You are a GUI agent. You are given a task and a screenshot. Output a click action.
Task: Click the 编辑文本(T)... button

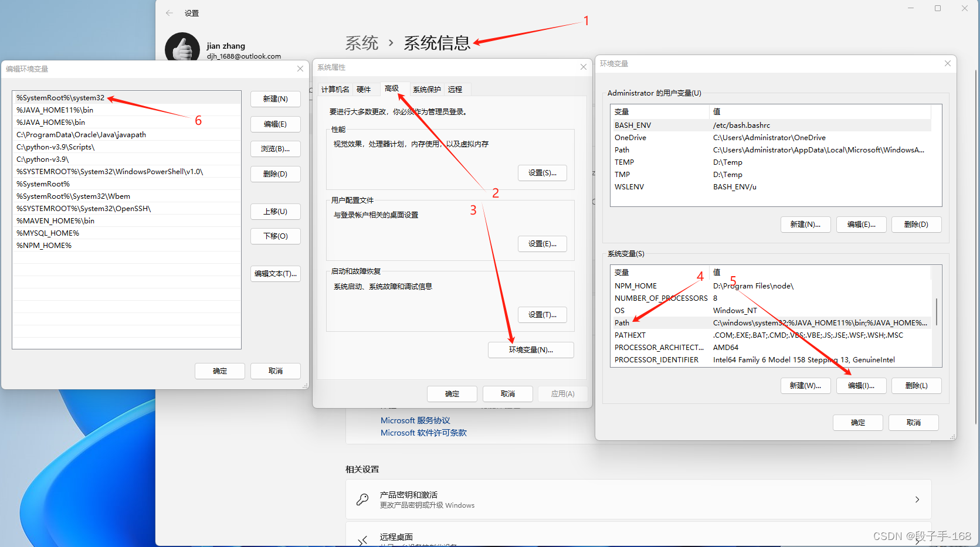(276, 274)
